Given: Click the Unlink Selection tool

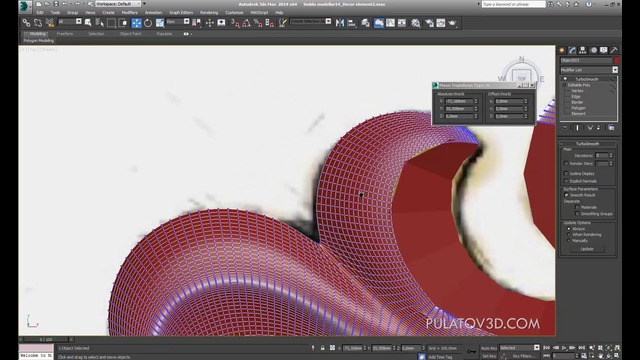Looking at the screenshot, I should [38, 23].
